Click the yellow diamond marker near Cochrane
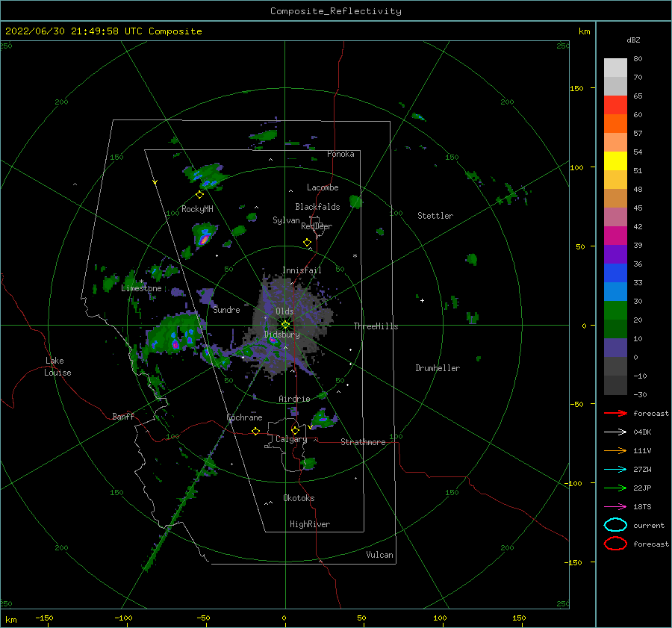 point(255,431)
